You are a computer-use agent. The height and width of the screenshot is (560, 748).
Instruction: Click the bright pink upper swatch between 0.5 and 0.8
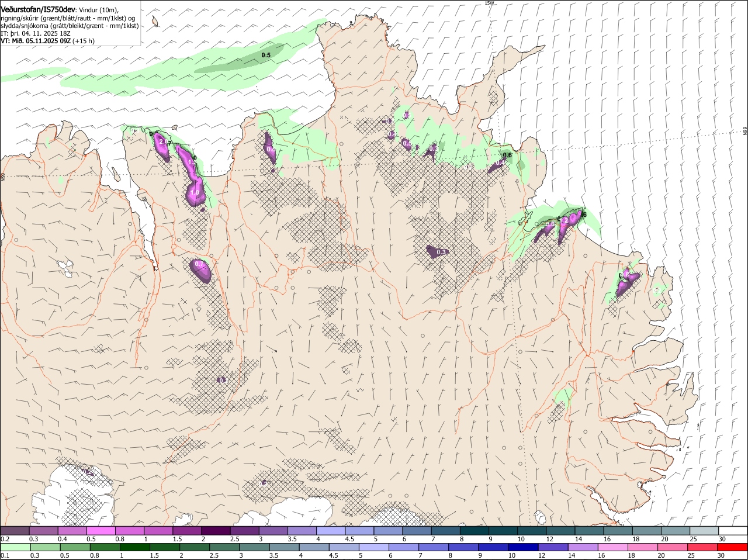pyautogui.click(x=101, y=531)
